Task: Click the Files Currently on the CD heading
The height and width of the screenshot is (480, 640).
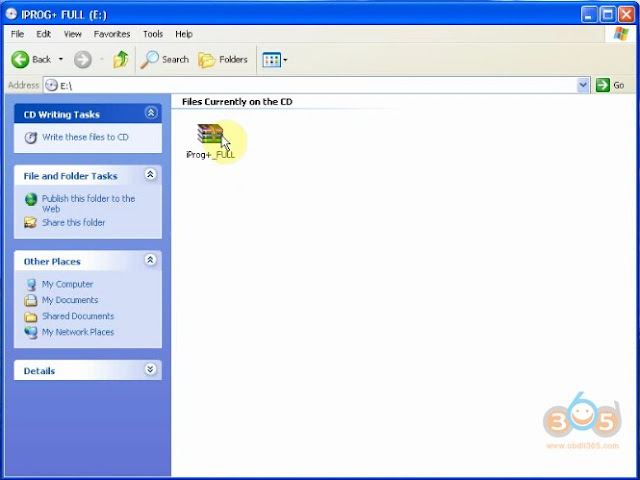Action: (237, 102)
